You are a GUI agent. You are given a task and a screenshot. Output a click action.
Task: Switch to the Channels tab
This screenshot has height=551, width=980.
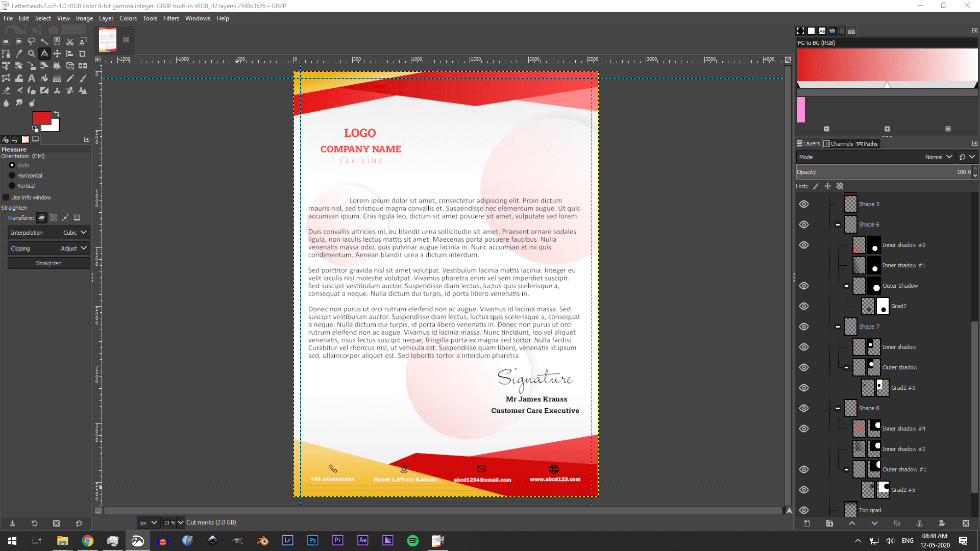coord(839,143)
